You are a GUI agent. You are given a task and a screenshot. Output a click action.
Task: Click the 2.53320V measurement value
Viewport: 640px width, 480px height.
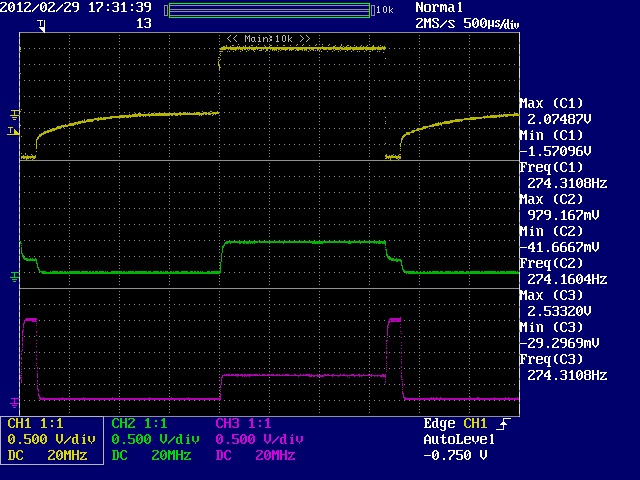[560, 311]
